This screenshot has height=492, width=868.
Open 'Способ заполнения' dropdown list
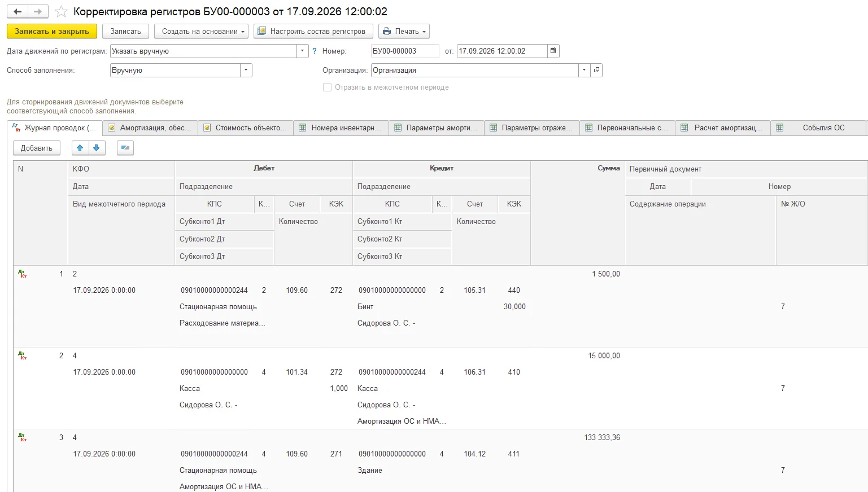246,70
